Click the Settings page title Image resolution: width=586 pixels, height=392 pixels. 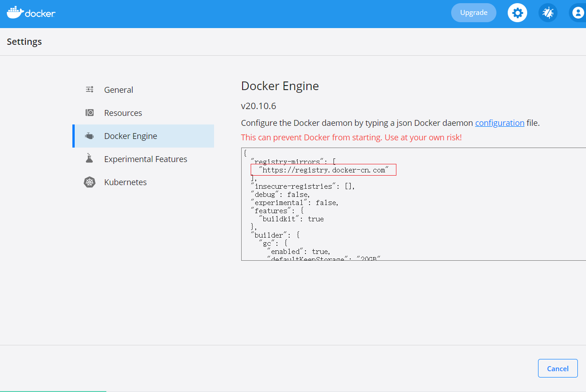pos(24,42)
